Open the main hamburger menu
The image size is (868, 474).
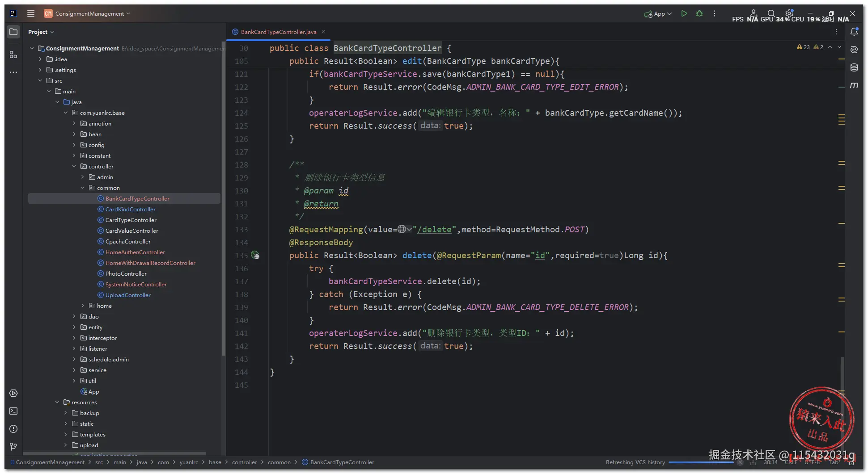[x=31, y=13]
